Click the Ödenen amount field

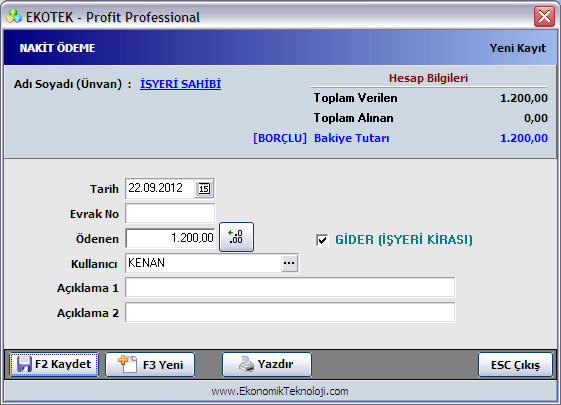pos(170,238)
